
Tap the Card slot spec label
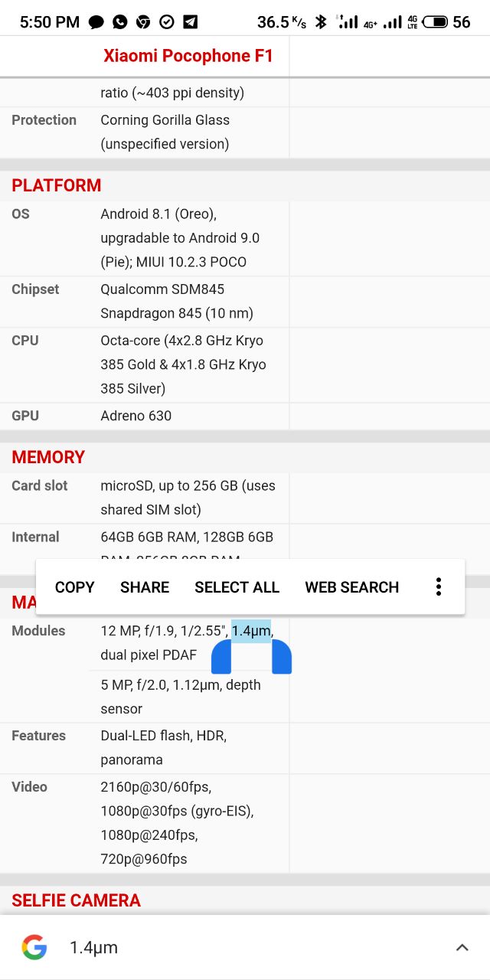pyautogui.click(x=40, y=485)
